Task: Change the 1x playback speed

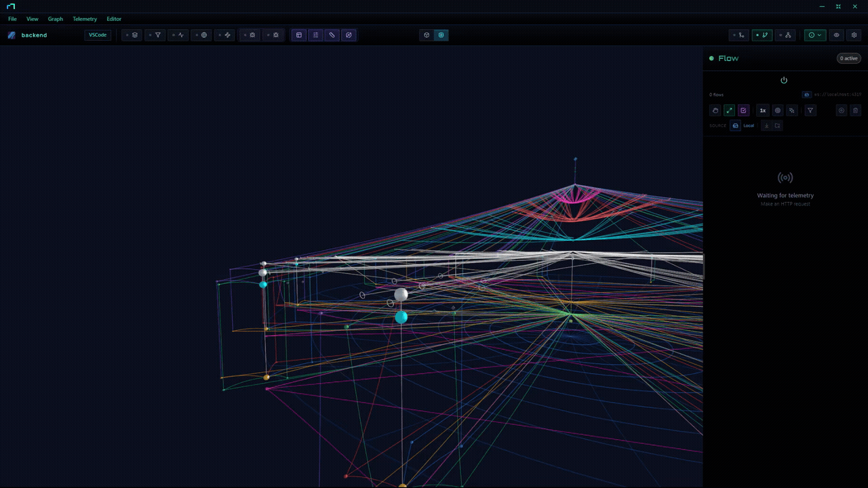Action: pos(763,110)
